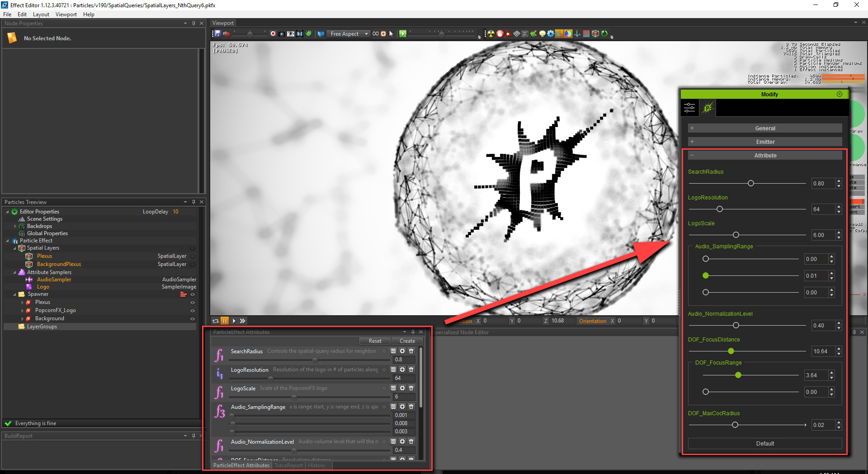Viewport: 868px width, 474px height.
Task: Click the lightbulb icon in viewport toolbar
Action: click(x=542, y=34)
